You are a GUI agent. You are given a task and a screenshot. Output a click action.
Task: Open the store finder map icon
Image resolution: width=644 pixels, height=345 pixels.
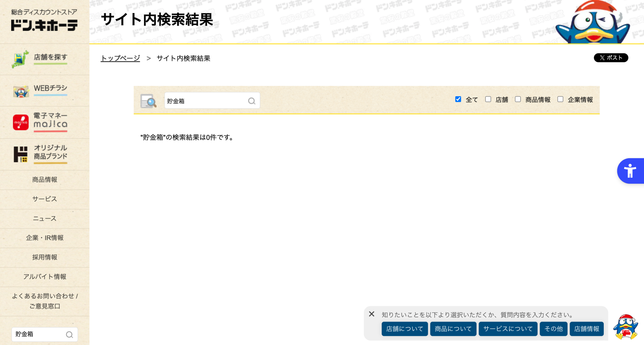point(20,59)
